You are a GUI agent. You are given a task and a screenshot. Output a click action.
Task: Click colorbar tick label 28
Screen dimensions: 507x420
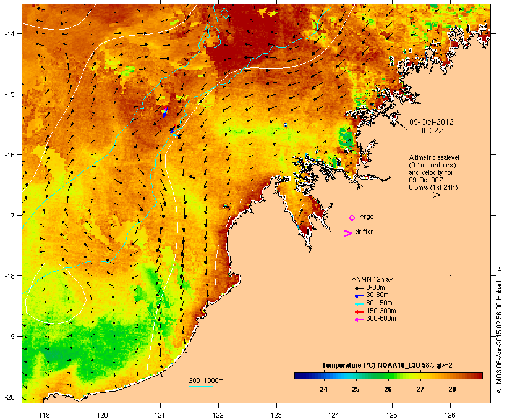452,389
